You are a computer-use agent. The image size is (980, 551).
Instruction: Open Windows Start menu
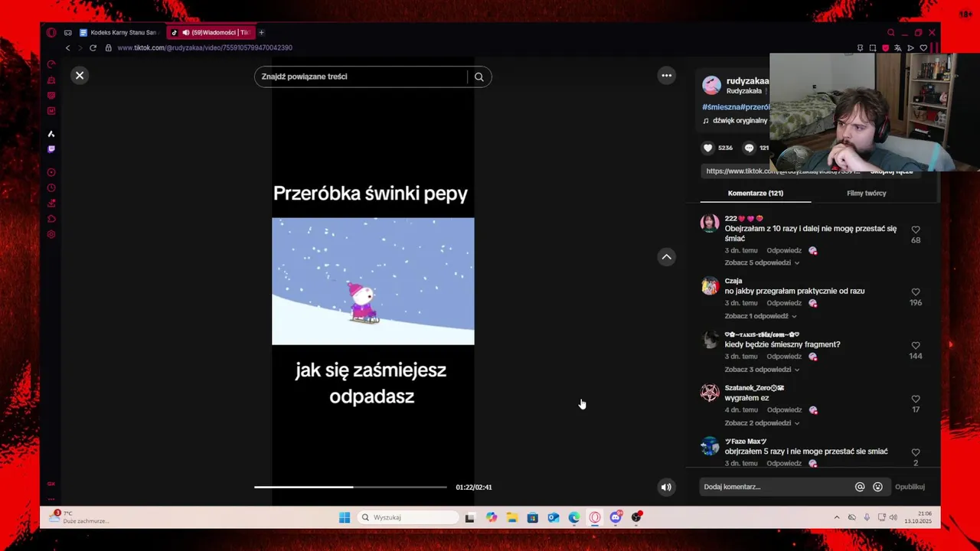[x=345, y=517]
